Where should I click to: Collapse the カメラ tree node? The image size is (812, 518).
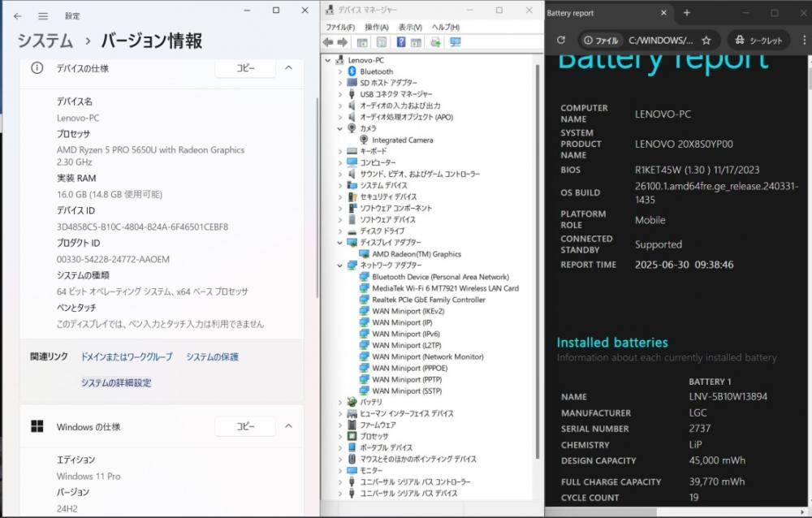pos(339,128)
